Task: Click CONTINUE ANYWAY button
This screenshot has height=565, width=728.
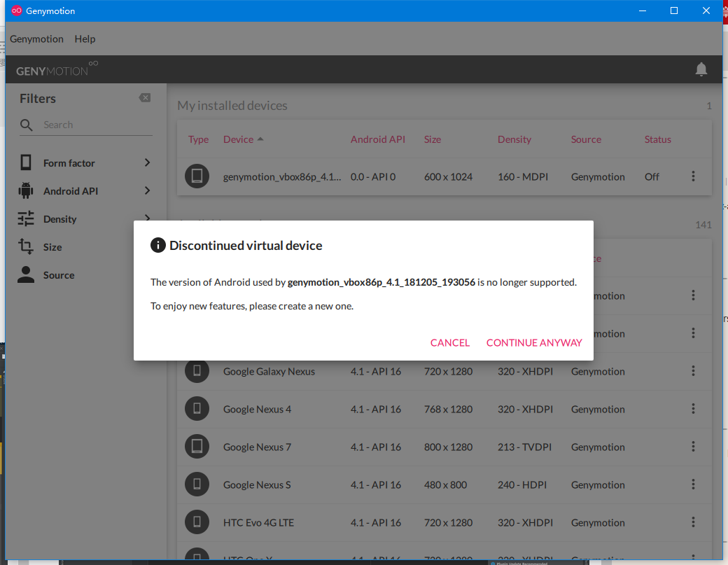Action: (x=534, y=342)
